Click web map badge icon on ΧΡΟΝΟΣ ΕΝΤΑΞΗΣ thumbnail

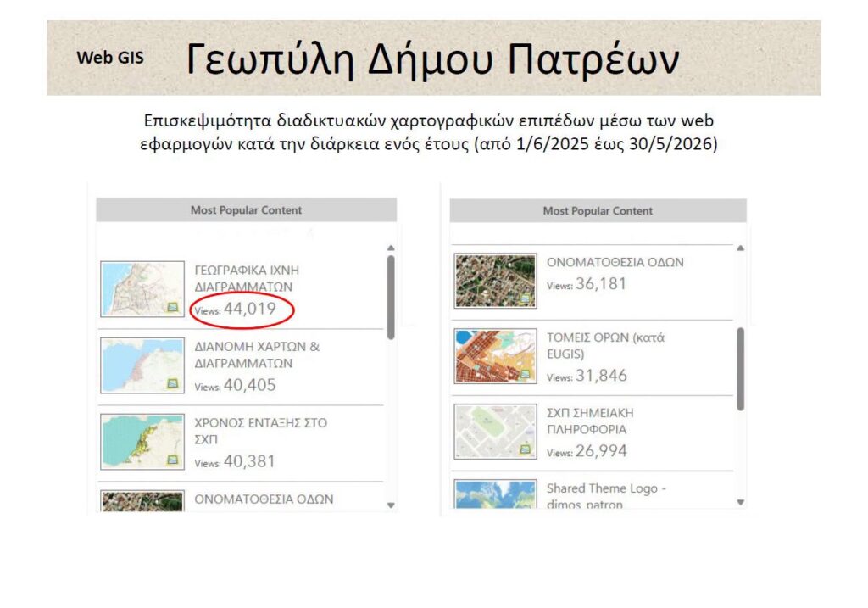pos(173,460)
